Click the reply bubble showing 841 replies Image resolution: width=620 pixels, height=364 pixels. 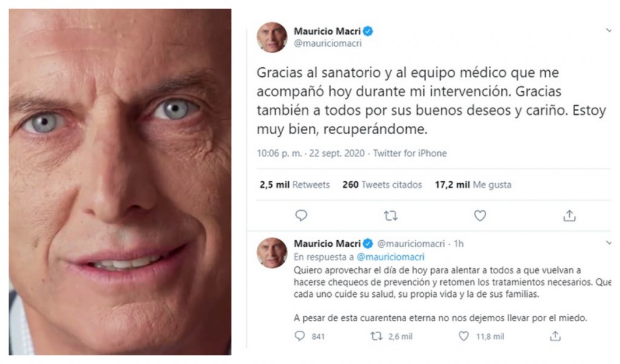pos(300,336)
